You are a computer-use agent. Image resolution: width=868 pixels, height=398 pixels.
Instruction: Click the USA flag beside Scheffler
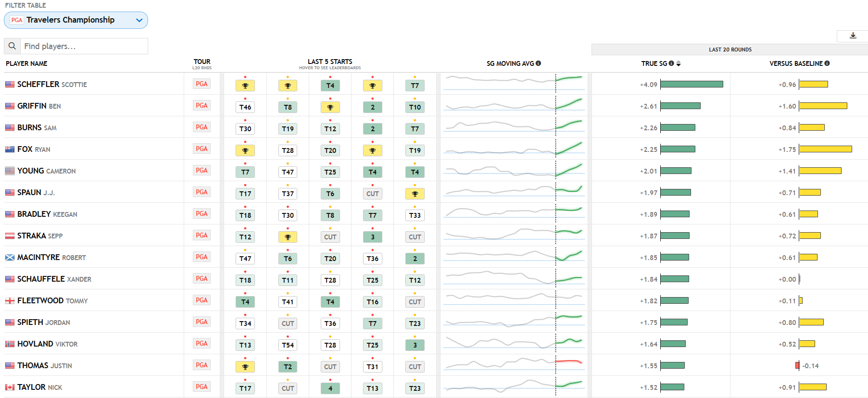point(10,85)
